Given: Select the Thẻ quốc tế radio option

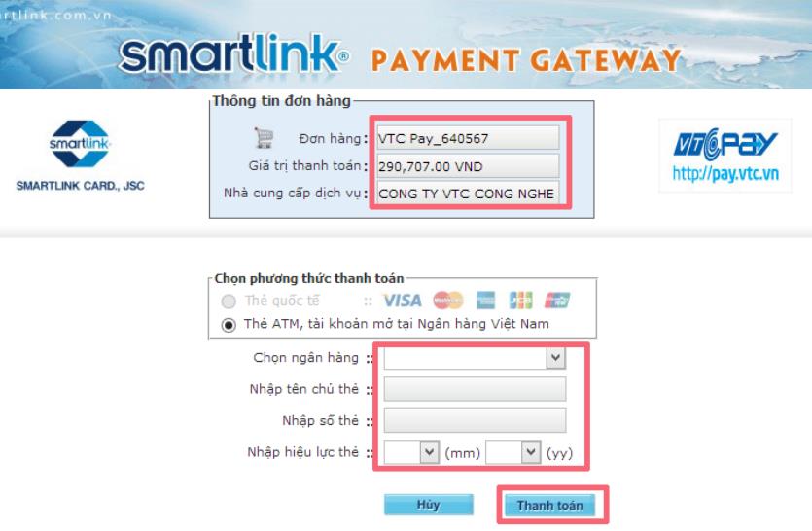Looking at the screenshot, I should 229,301.
